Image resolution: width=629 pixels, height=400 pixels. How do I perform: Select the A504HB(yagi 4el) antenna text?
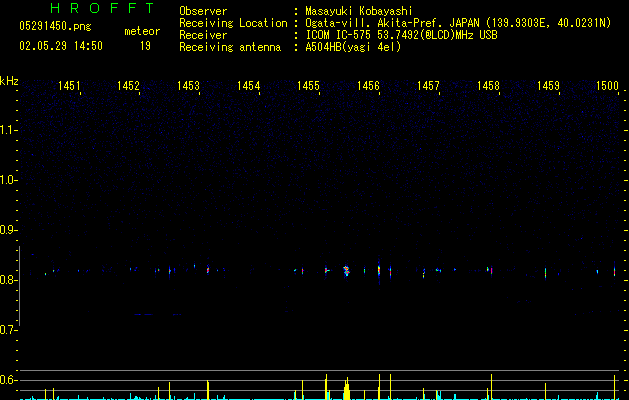pos(353,47)
